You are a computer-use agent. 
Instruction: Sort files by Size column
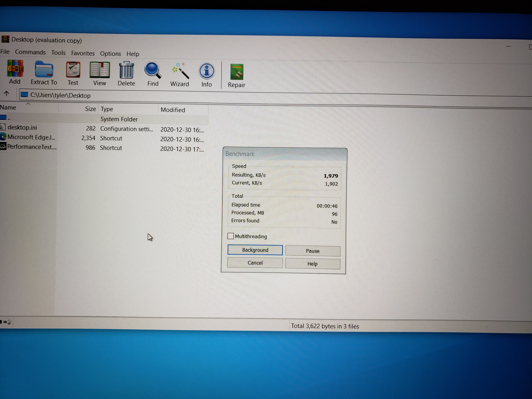point(90,109)
